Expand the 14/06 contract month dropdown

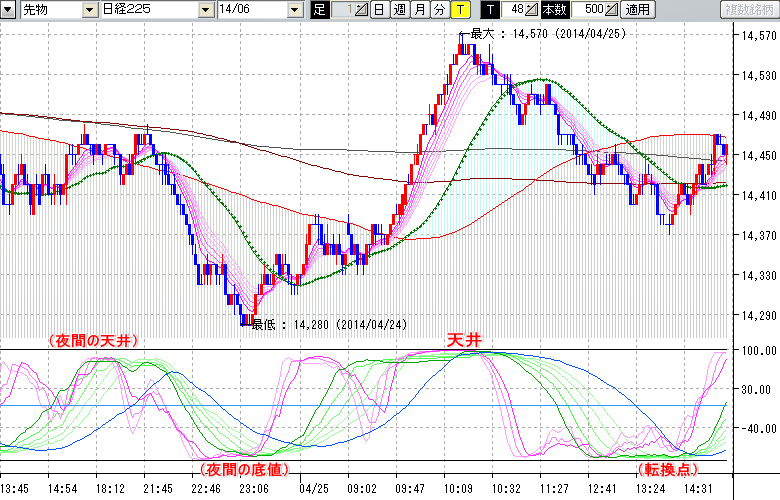[293, 10]
